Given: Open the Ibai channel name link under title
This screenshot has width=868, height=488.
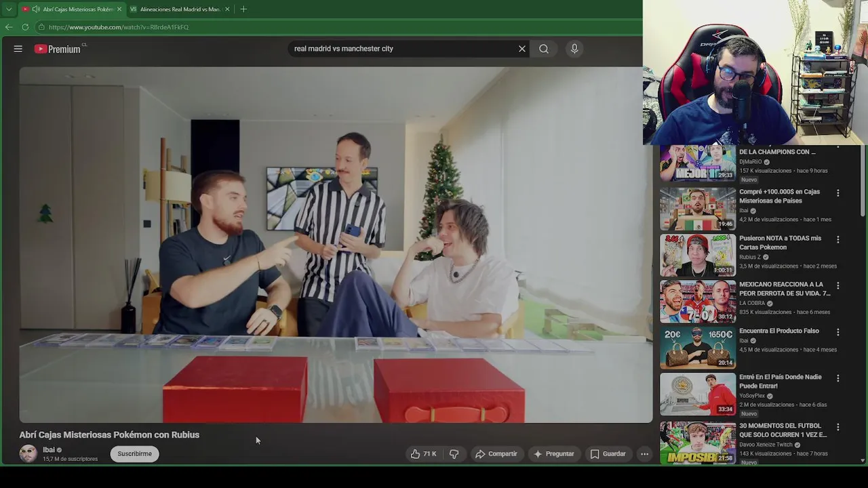Looking at the screenshot, I should click(x=49, y=449).
